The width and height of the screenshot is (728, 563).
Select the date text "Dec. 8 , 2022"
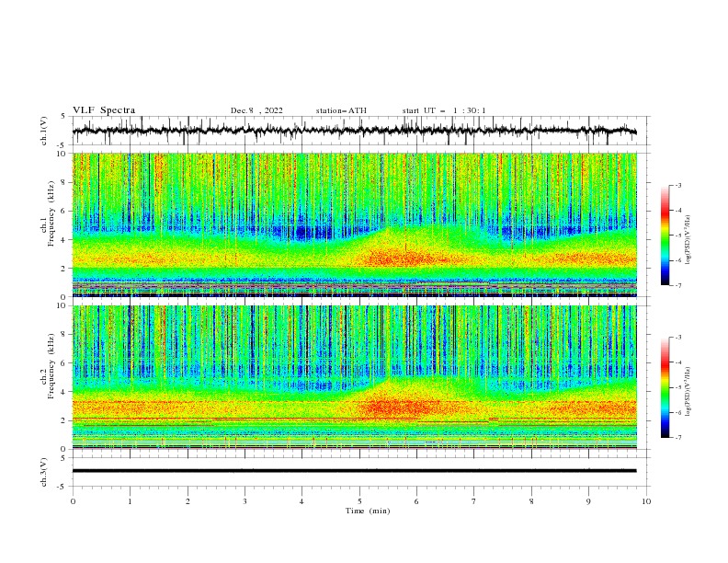click(x=256, y=110)
